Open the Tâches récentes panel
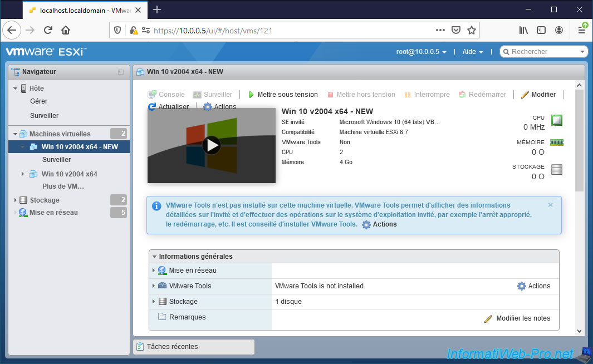This screenshot has height=364, width=593. (194, 347)
